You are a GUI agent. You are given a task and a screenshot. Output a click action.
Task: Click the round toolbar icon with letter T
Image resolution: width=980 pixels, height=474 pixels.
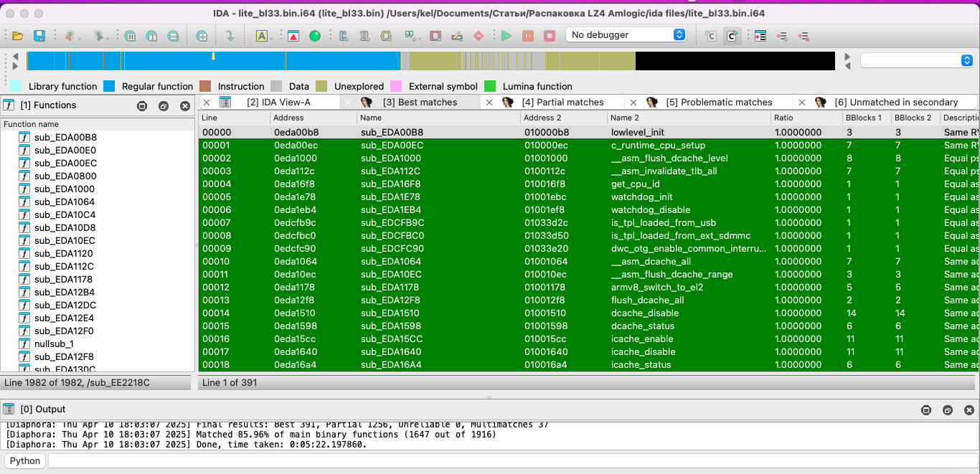(x=151, y=35)
